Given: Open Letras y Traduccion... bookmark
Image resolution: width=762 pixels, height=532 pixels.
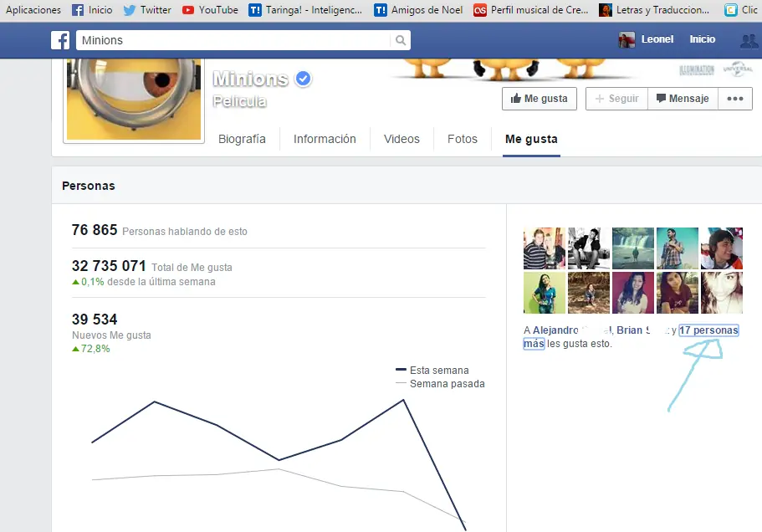Looking at the screenshot, I should (x=654, y=10).
